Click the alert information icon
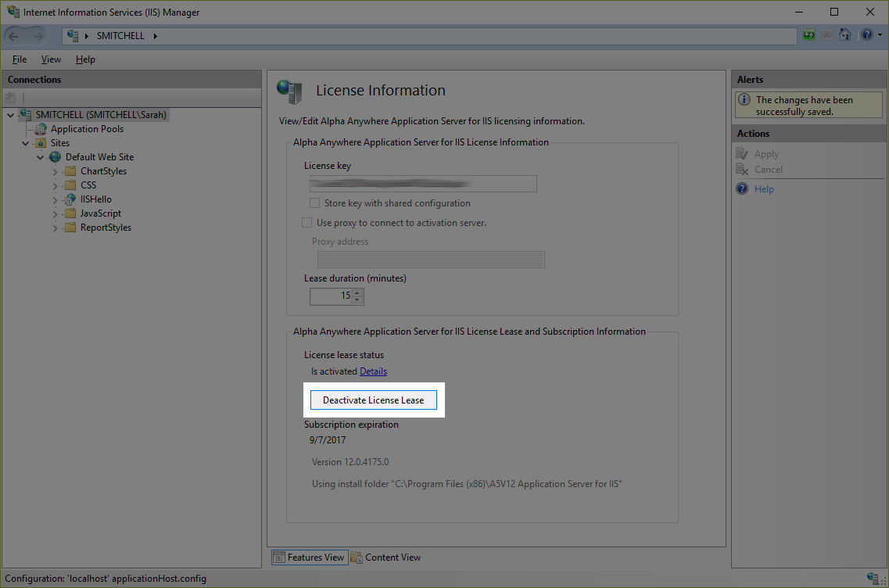Viewport: 889px width, 588px height. point(744,100)
